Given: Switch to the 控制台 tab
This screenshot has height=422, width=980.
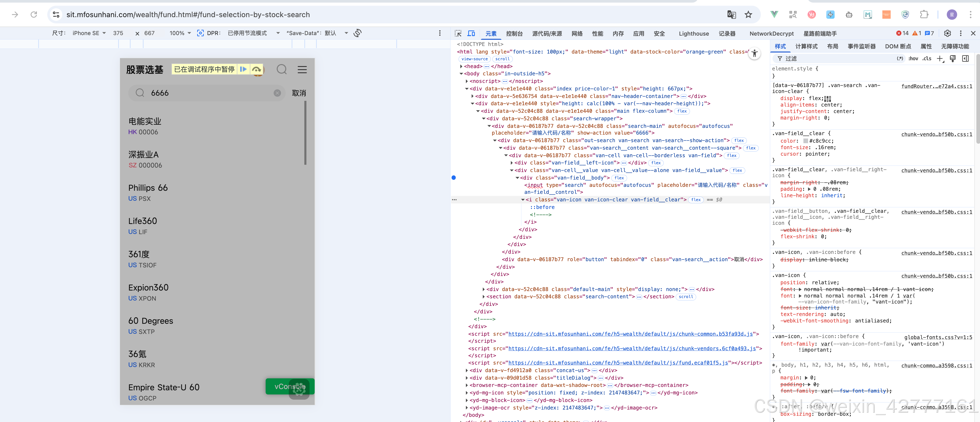Looking at the screenshot, I should [x=514, y=34].
